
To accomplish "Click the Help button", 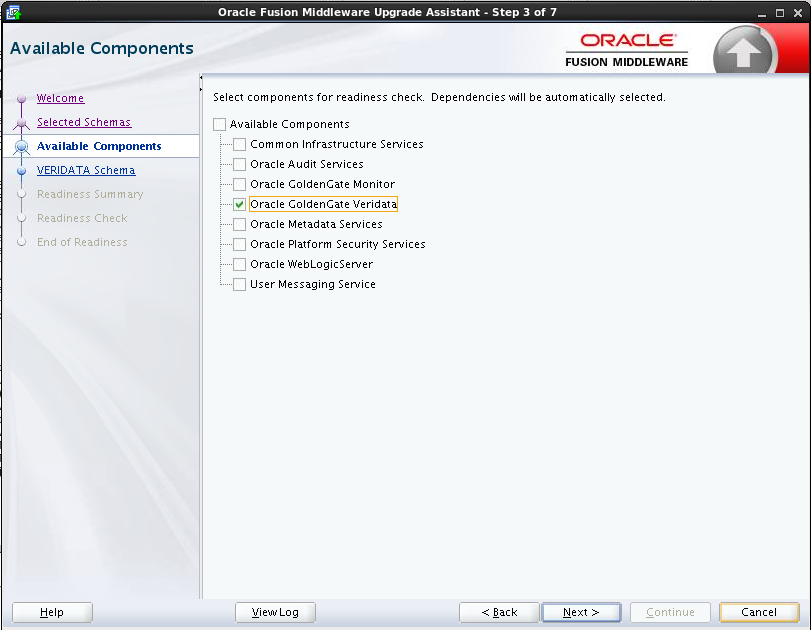I will [x=52, y=612].
